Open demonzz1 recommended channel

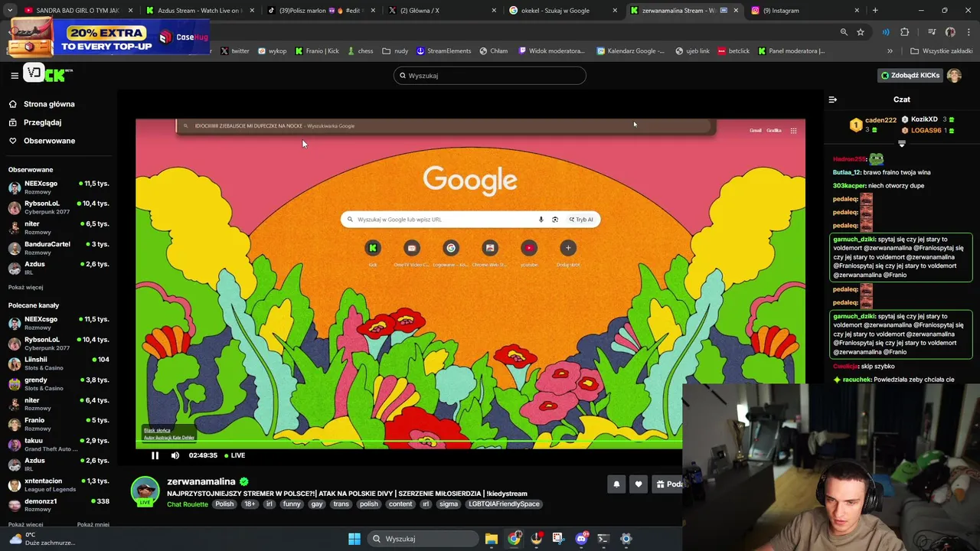(x=58, y=505)
